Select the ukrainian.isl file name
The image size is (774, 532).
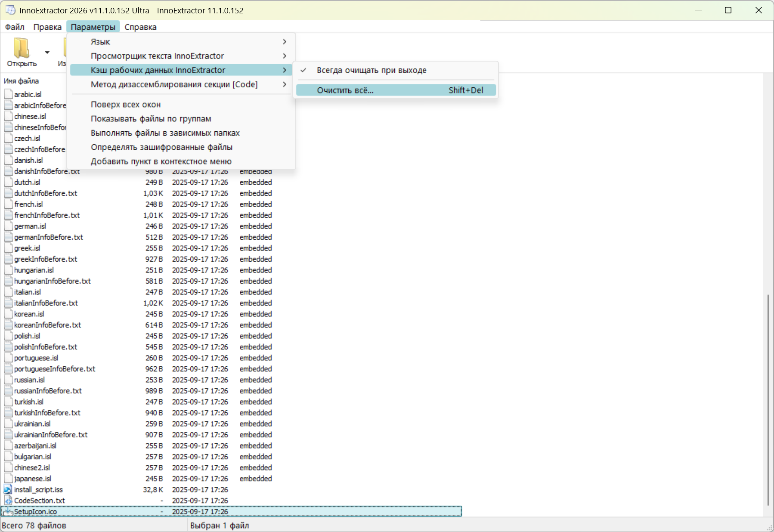tap(32, 424)
